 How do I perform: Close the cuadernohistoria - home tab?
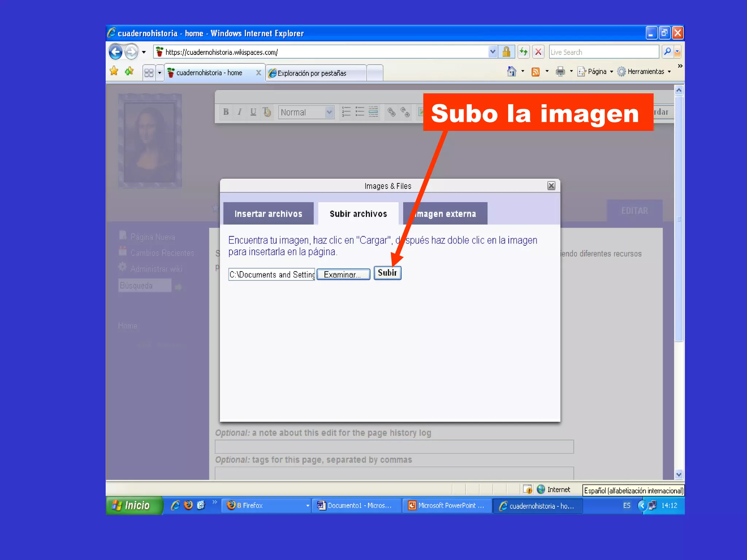(258, 73)
